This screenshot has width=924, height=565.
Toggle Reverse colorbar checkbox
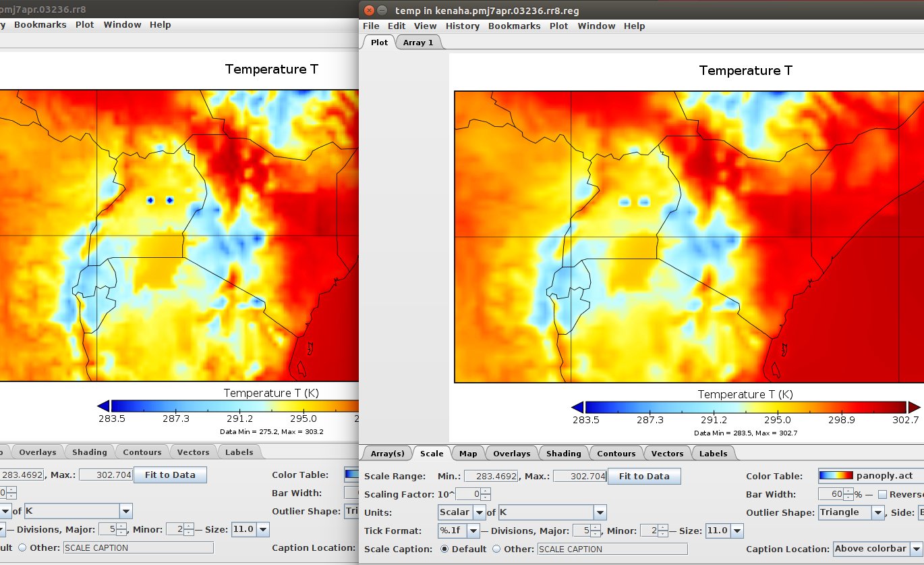(x=882, y=494)
